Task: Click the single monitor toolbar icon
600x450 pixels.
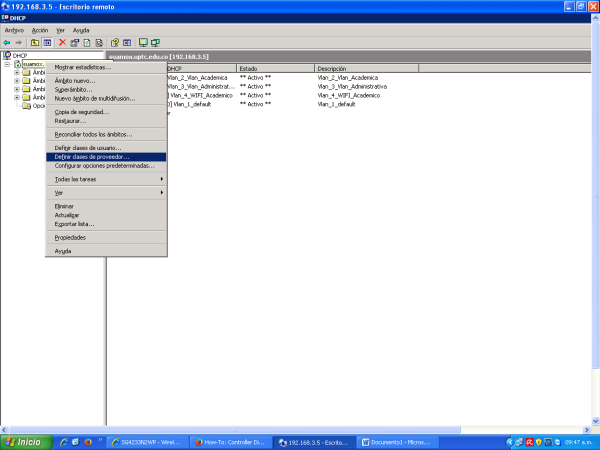Action: pos(143,42)
